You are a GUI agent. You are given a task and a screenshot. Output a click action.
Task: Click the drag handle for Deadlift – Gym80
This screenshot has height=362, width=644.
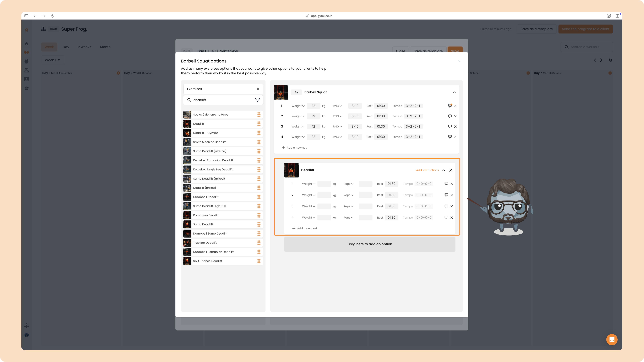pos(259,133)
